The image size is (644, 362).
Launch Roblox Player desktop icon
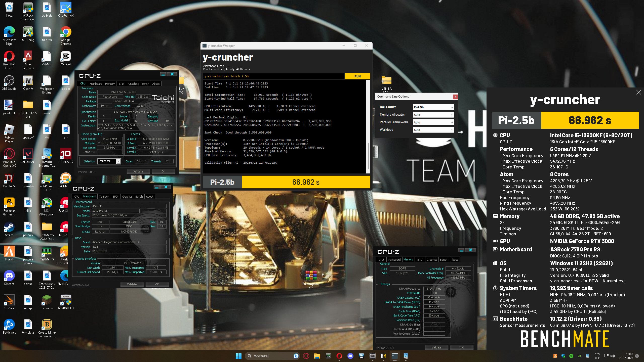[9, 133]
